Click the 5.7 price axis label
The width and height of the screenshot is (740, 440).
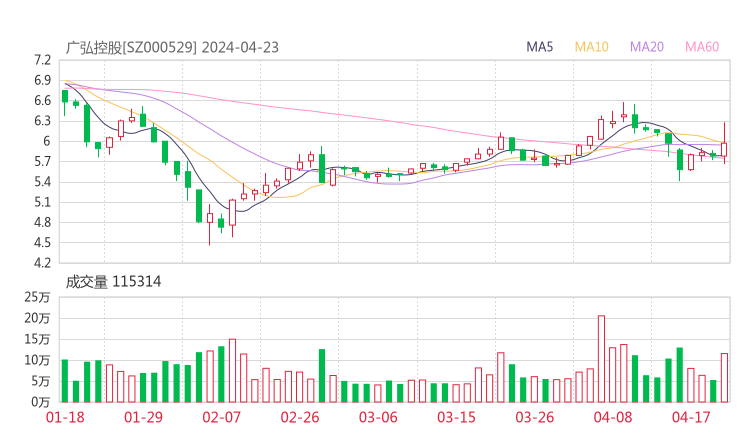pyautogui.click(x=42, y=161)
